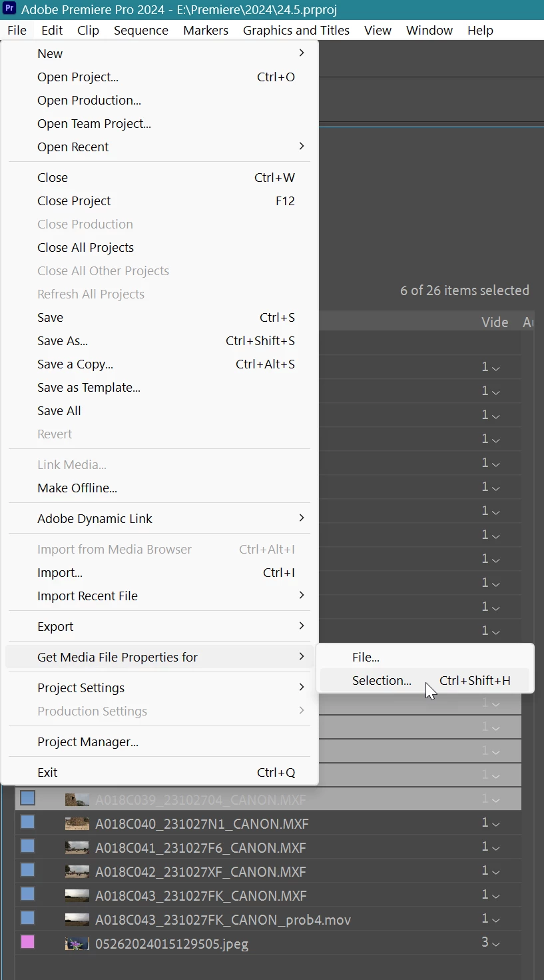544x980 pixels.
Task: Expand the Project Settings submenu
Action: click(159, 688)
